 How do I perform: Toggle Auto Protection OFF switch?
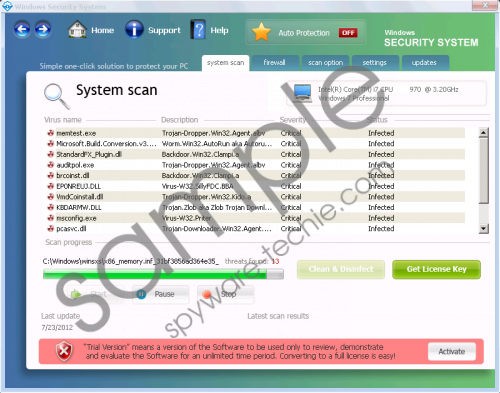[x=348, y=33]
